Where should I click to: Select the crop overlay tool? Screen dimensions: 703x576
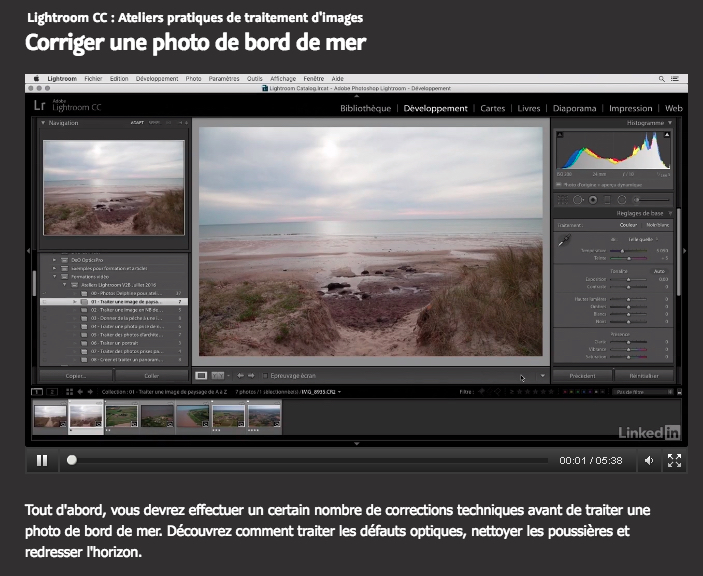tap(563, 200)
